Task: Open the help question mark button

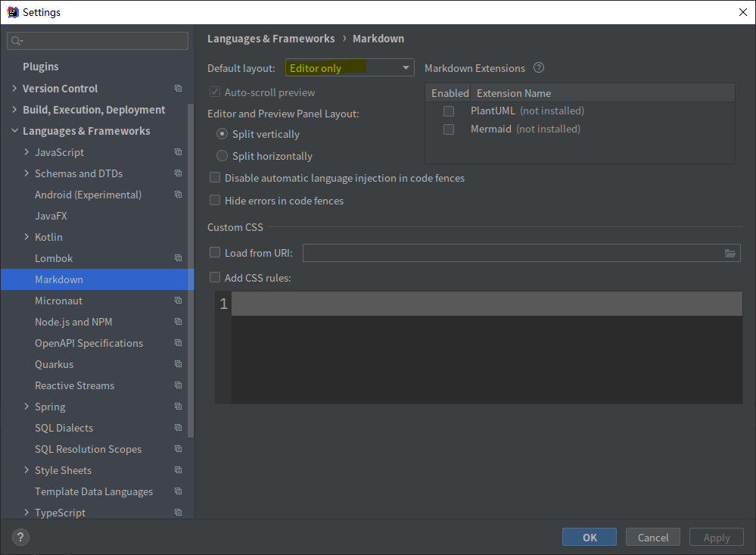Action: coord(20,537)
